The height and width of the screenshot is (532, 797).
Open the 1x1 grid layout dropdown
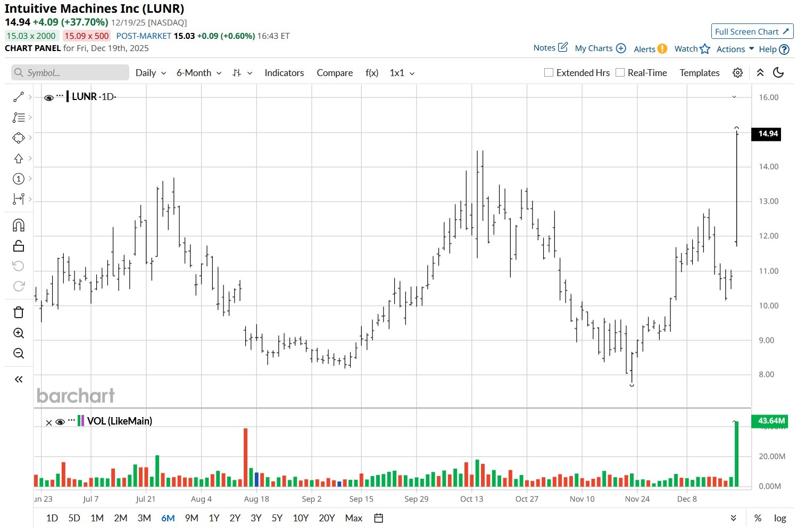tap(402, 73)
